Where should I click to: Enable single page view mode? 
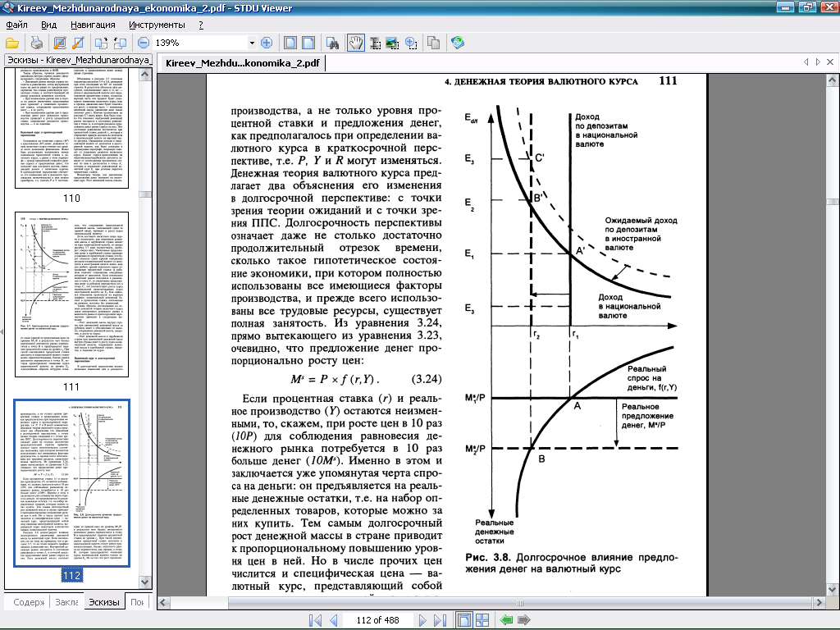tap(464, 620)
